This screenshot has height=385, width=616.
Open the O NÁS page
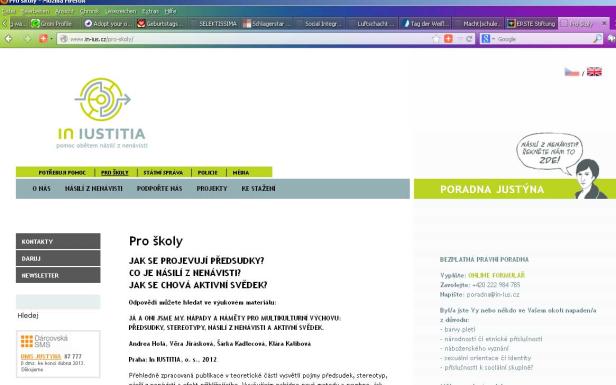(x=41, y=189)
